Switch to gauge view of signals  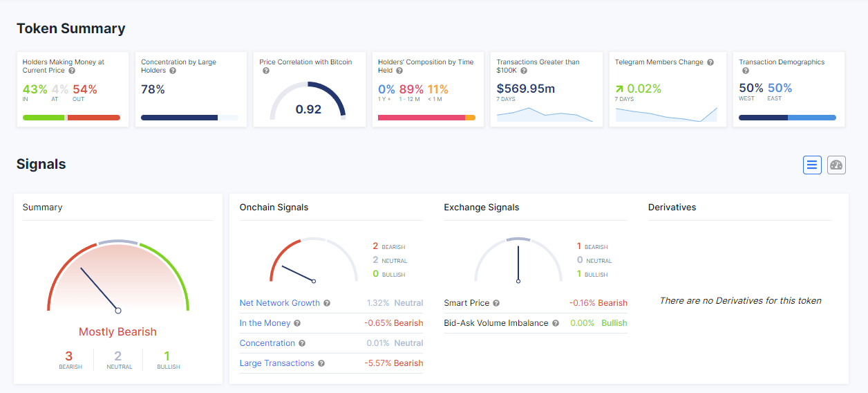tap(836, 165)
